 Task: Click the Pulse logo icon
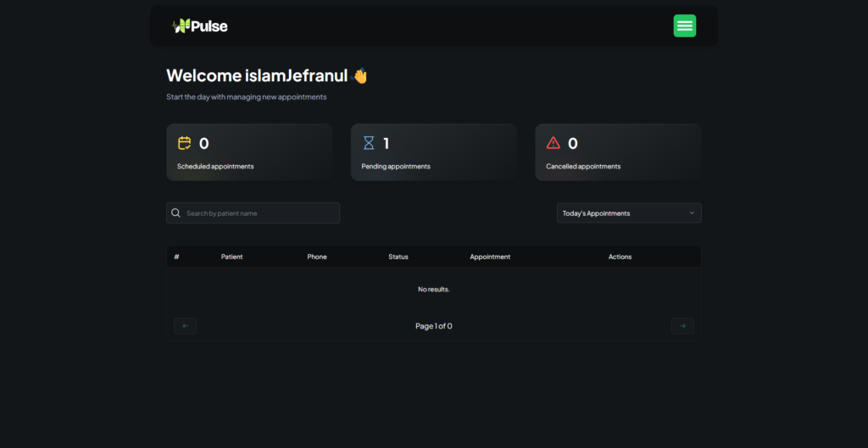coord(181,26)
